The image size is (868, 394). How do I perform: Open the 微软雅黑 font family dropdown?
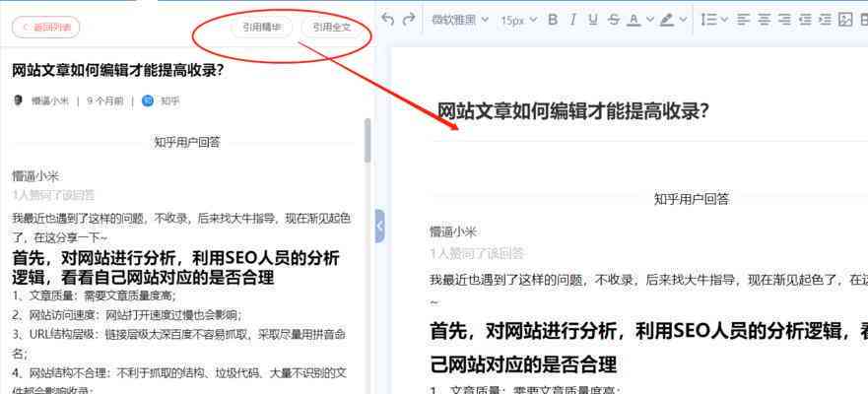coord(460,20)
